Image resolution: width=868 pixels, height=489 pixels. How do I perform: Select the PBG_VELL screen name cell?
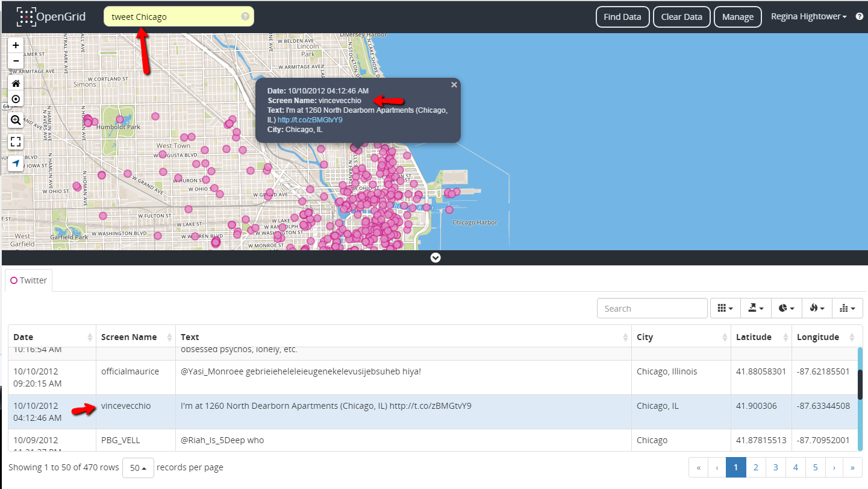120,440
